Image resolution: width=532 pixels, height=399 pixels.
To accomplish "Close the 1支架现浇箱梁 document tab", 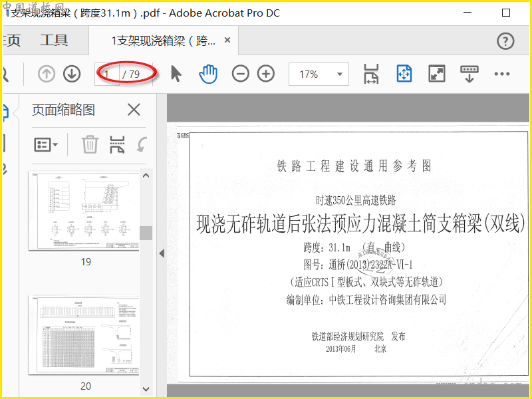I will 227,40.
